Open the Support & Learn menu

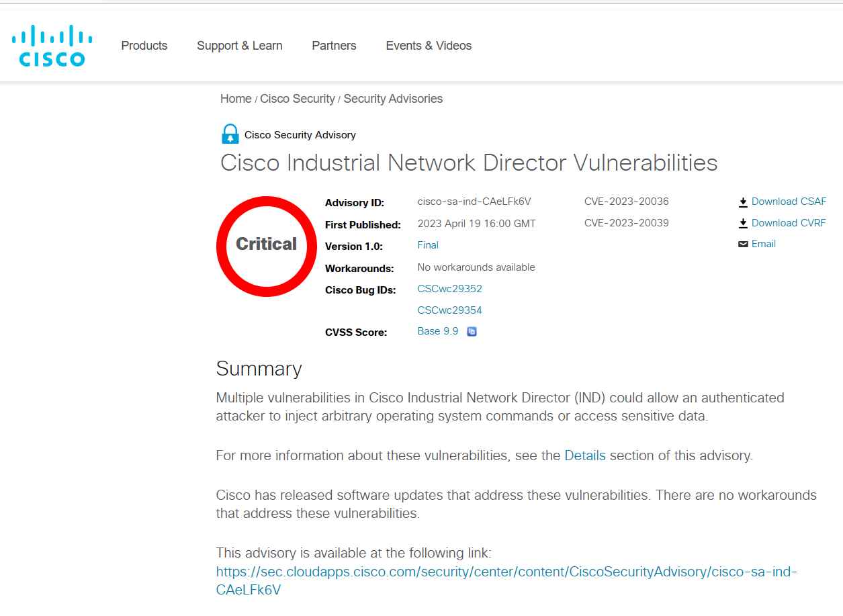coord(240,46)
